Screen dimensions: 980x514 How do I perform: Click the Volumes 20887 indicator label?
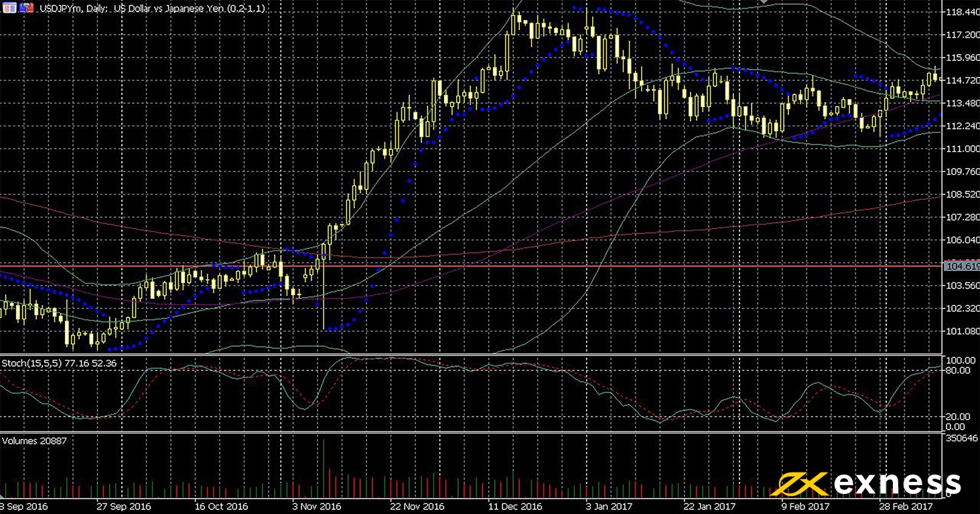pos(35,441)
